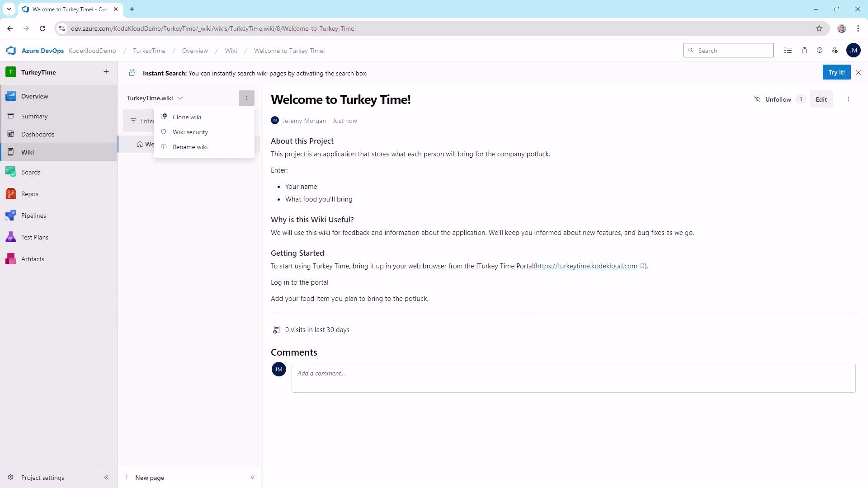Image resolution: width=868 pixels, height=488 pixels.
Task: Collapse the wiki page tree pane
Action: (253, 477)
